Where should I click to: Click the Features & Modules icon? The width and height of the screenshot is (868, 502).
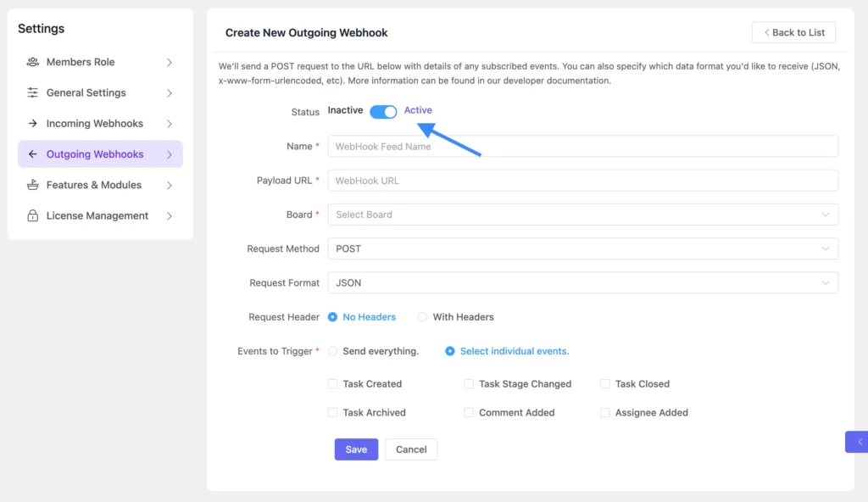pos(33,185)
